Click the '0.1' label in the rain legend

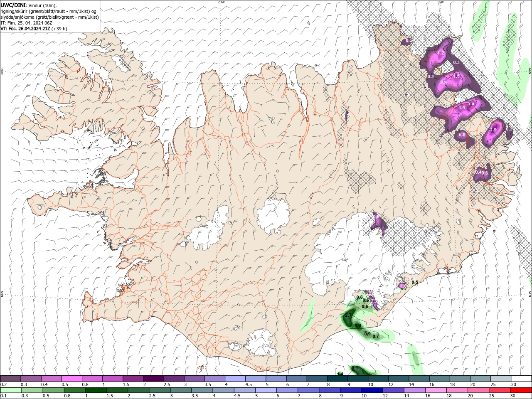pos(4,396)
